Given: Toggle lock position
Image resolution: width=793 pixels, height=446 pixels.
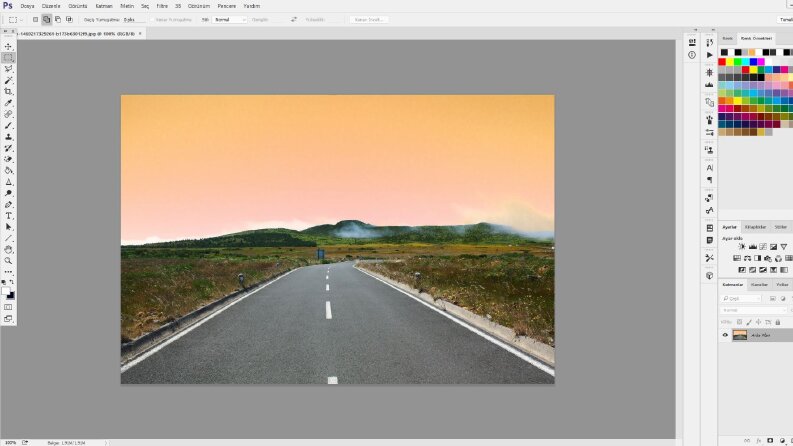Looking at the screenshot, I should tap(759, 322).
